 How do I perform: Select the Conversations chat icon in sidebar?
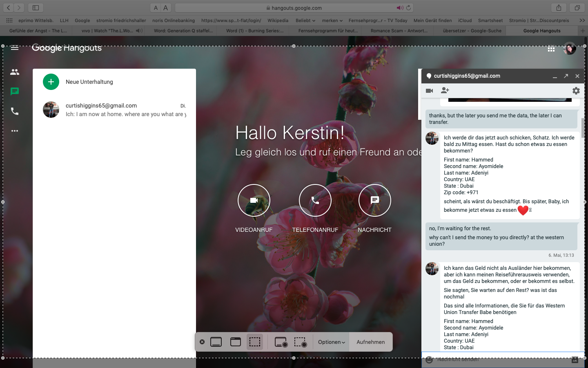click(x=15, y=92)
